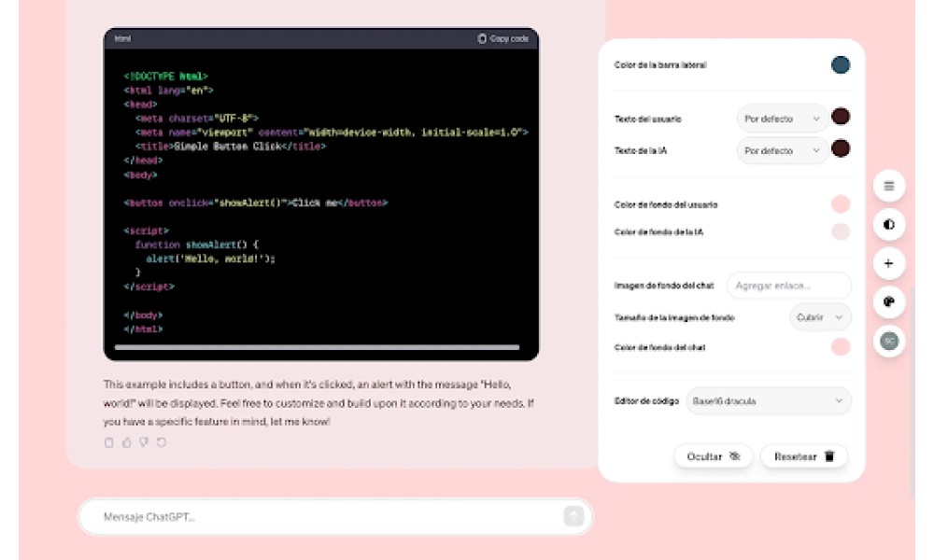Click the Copy code clipboard icon
The height and width of the screenshot is (560, 934).
click(x=482, y=38)
